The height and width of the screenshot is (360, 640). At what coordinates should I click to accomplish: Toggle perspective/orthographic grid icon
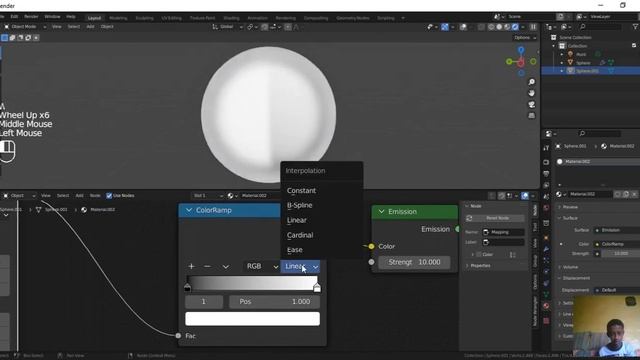[x=531, y=116]
